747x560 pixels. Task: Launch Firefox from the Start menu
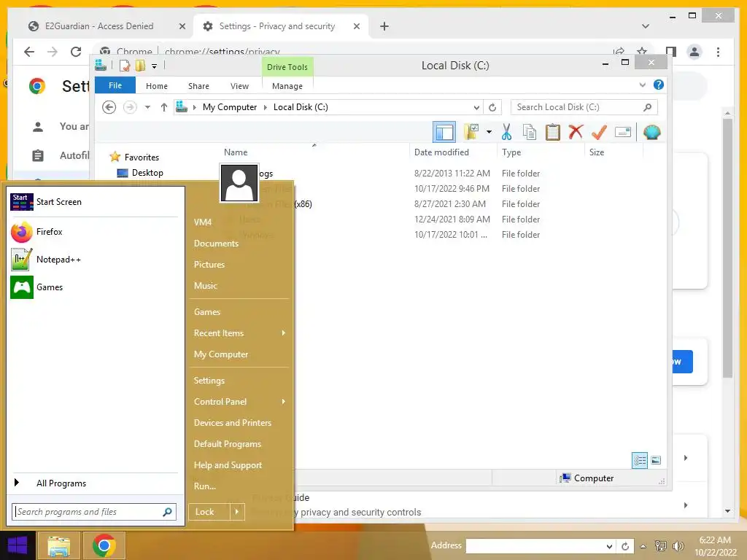tap(94, 232)
